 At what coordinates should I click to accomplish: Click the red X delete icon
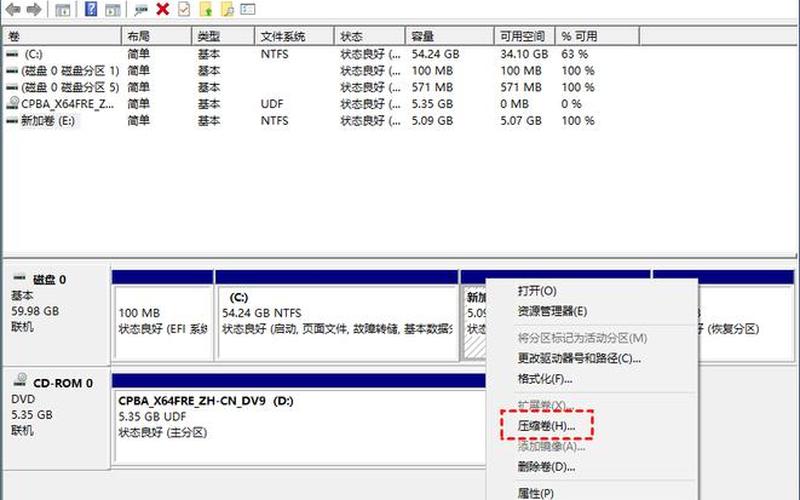[162, 9]
